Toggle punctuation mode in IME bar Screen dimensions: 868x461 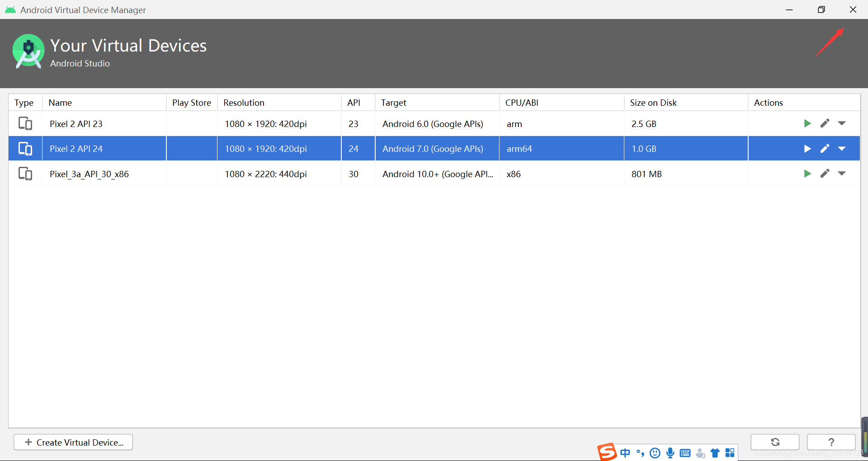pos(640,453)
